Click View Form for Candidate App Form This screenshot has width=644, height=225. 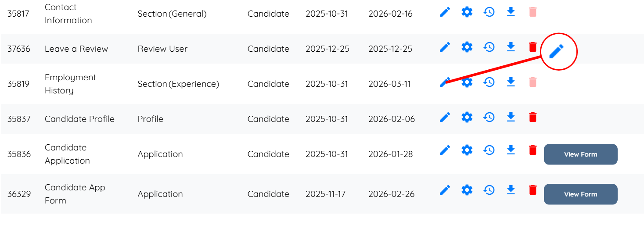point(580,194)
